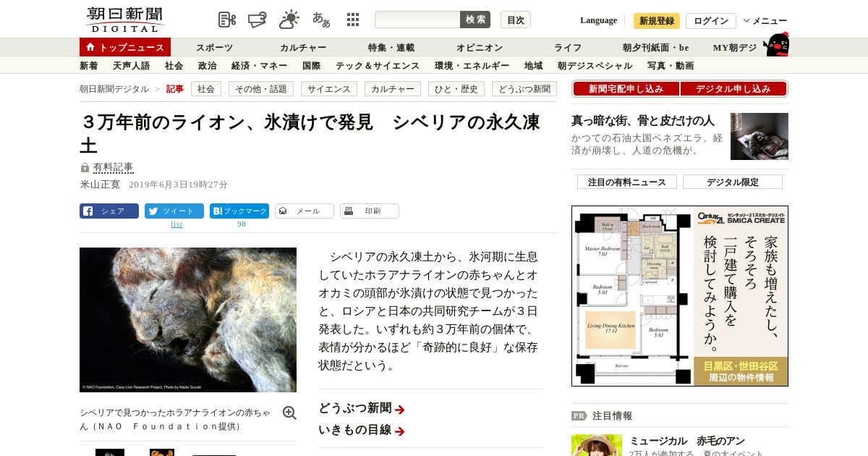Viewport: 868px width, 456px height.
Task: Go to 環境・エネルギー
Action: (x=472, y=66)
